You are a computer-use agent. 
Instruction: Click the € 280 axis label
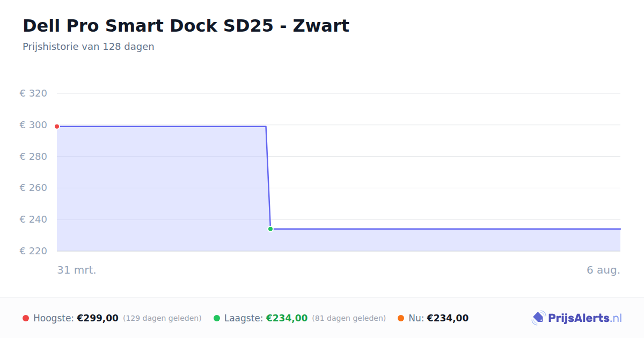point(33,157)
